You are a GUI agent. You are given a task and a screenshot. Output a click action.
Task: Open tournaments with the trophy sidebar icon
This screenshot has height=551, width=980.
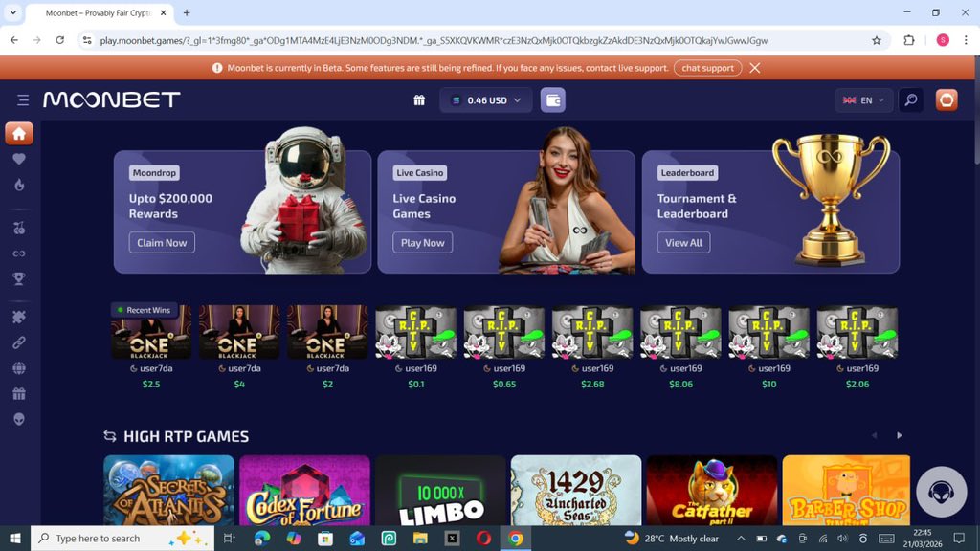[20, 277]
